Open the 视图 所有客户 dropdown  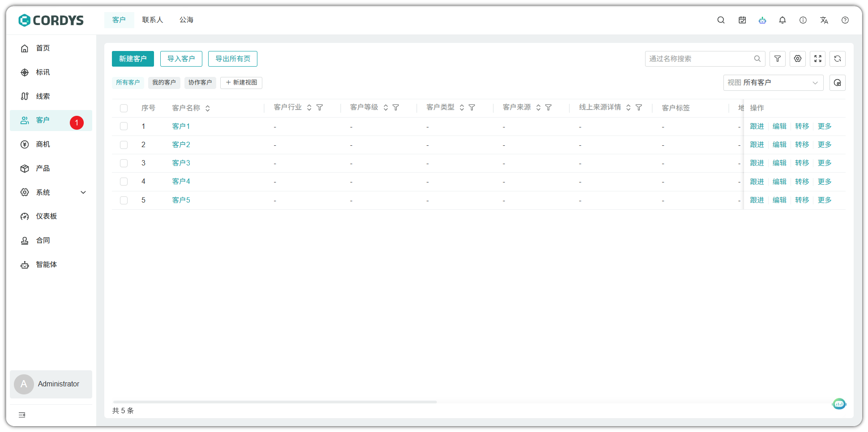[773, 83]
